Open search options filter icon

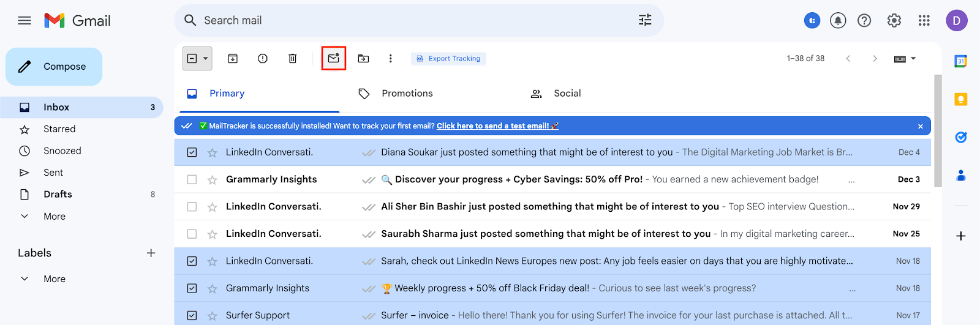(645, 20)
